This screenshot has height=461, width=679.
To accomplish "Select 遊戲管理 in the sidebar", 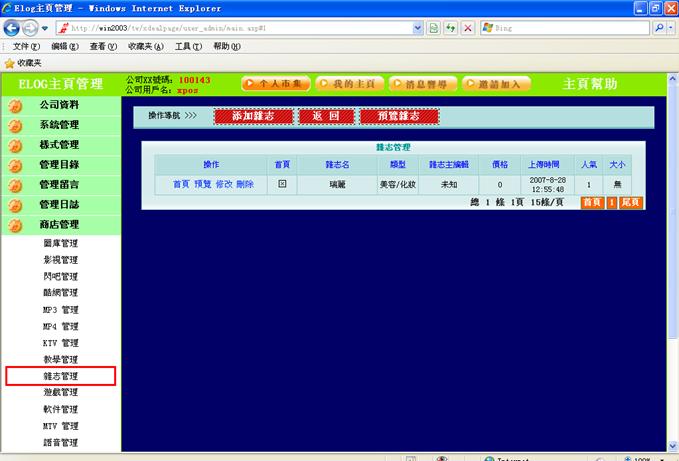I will click(60, 393).
